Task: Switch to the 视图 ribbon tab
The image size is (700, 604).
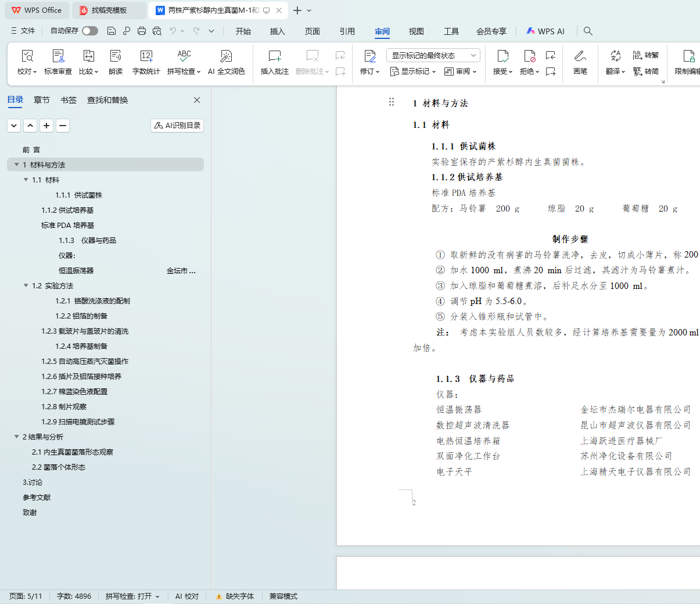Action: click(x=416, y=31)
